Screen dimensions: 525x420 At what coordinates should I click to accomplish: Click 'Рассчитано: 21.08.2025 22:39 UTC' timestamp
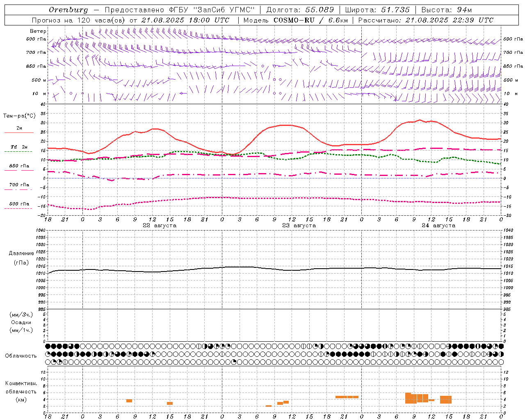(x=426, y=20)
